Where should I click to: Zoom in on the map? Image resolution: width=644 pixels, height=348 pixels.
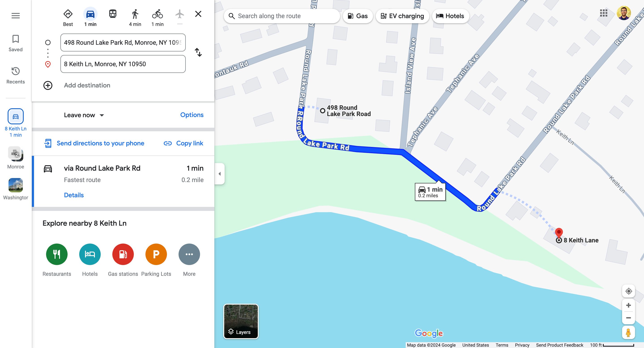click(628, 305)
